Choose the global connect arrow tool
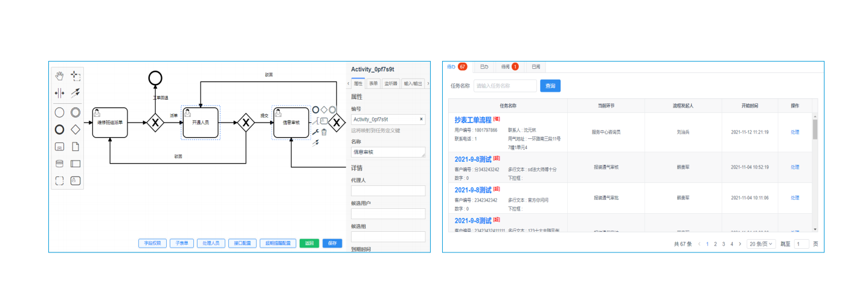 76,93
